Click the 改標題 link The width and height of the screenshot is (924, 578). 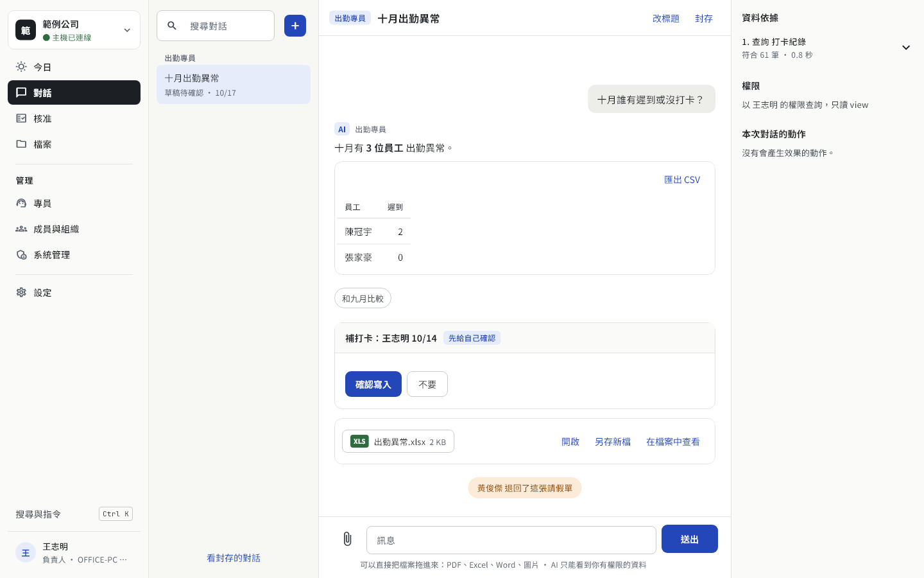pyautogui.click(x=666, y=19)
